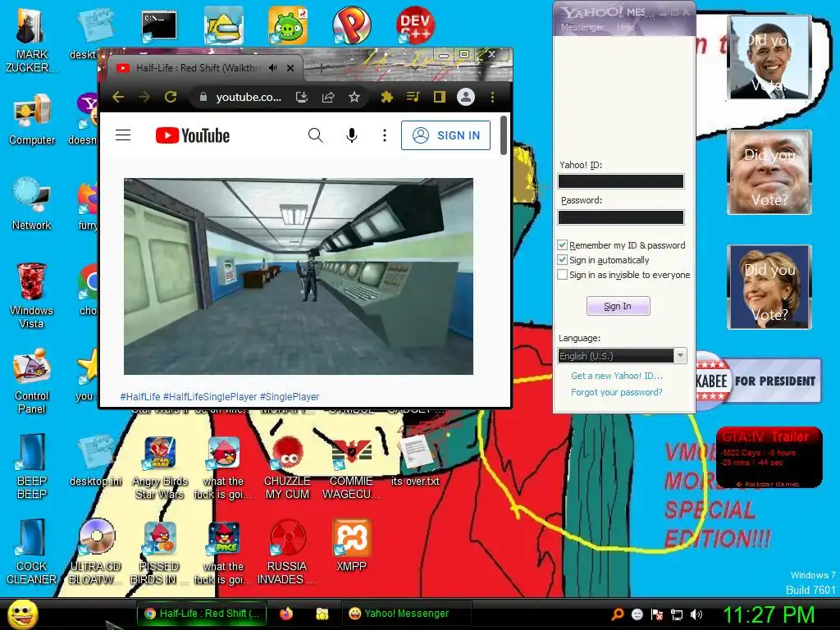Screen dimensions: 840x630
Task: Toggle Sign in automatically checkbox
Action: pos(562,260)
